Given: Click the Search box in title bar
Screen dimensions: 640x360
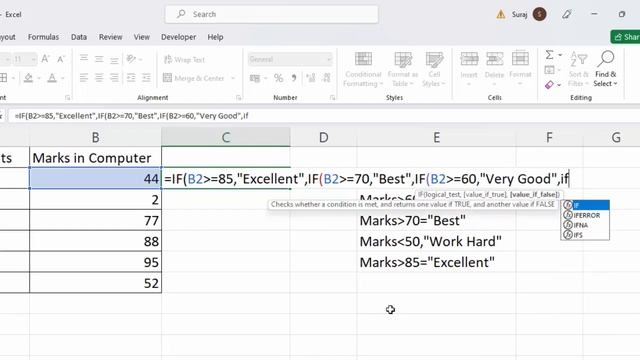Looking at the screenshot, I should [x=271, y=14].
